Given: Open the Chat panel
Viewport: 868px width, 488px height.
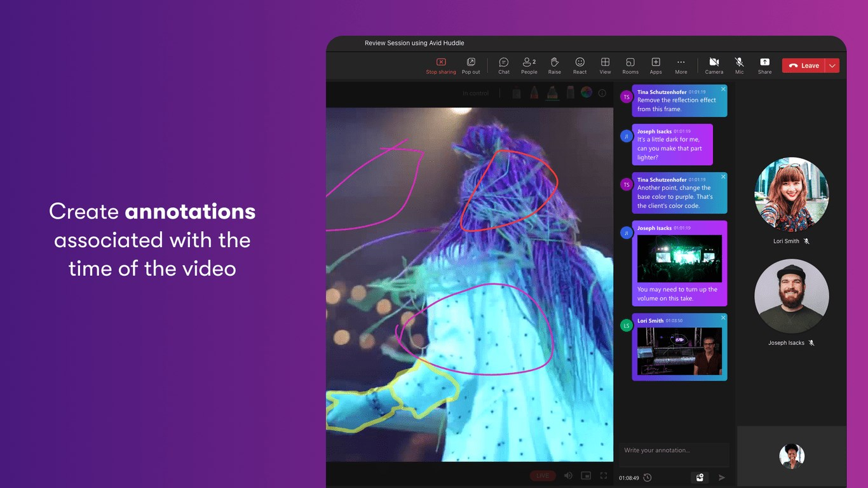Looking at the screenshot, I should 504,65.
